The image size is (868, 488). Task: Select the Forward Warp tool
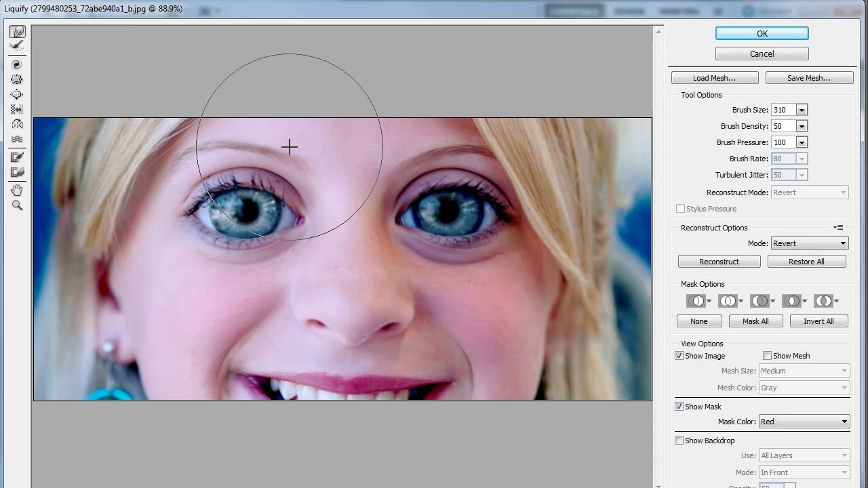point(18,32)
